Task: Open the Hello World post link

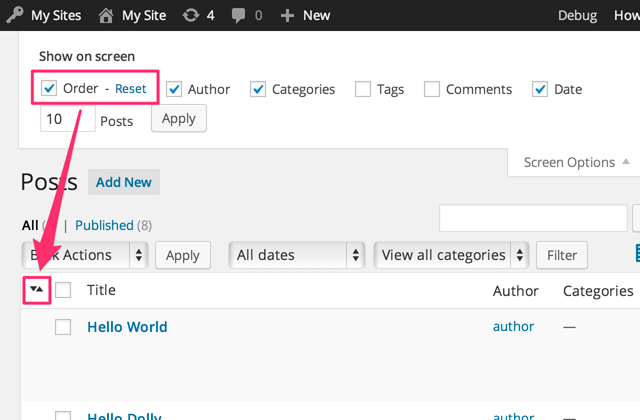Action: (127, 326)
